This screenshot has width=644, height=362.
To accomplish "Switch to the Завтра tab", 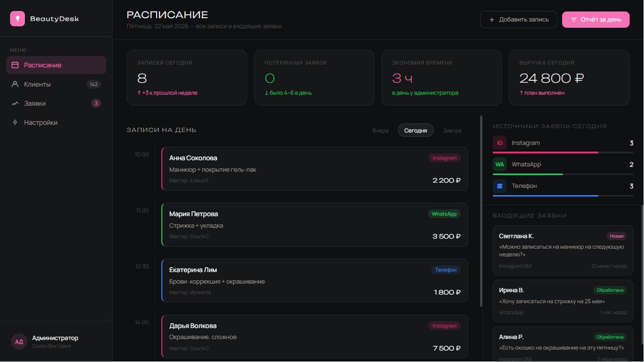I will 452,131.
